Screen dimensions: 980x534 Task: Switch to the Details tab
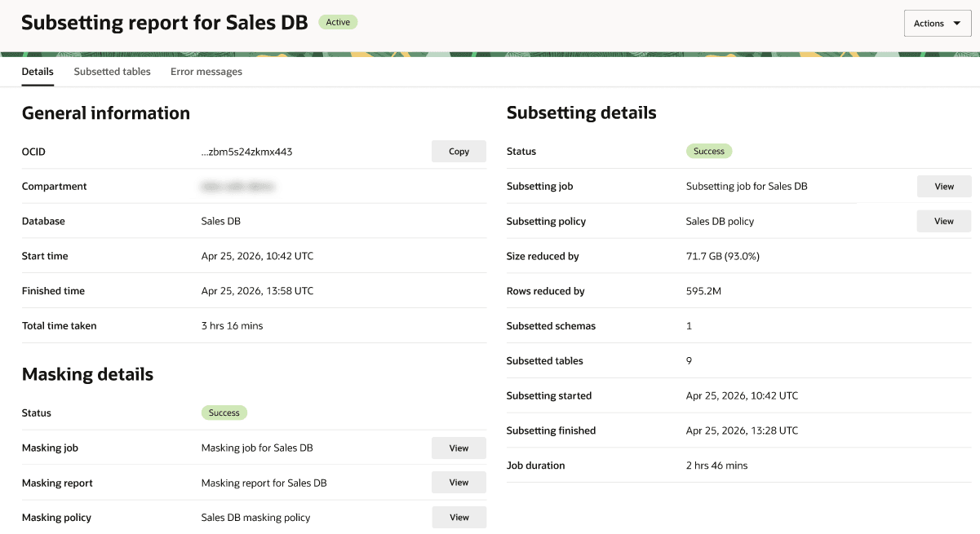pos(38,72)
